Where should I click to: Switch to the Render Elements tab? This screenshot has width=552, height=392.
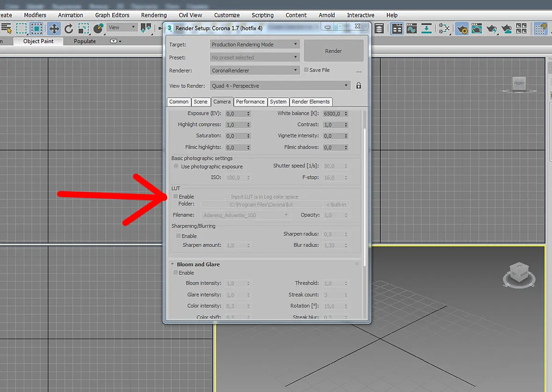point(311,101)
